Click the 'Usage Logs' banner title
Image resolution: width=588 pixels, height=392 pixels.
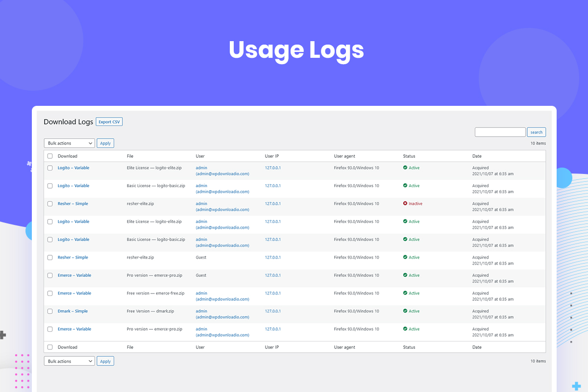296,50
